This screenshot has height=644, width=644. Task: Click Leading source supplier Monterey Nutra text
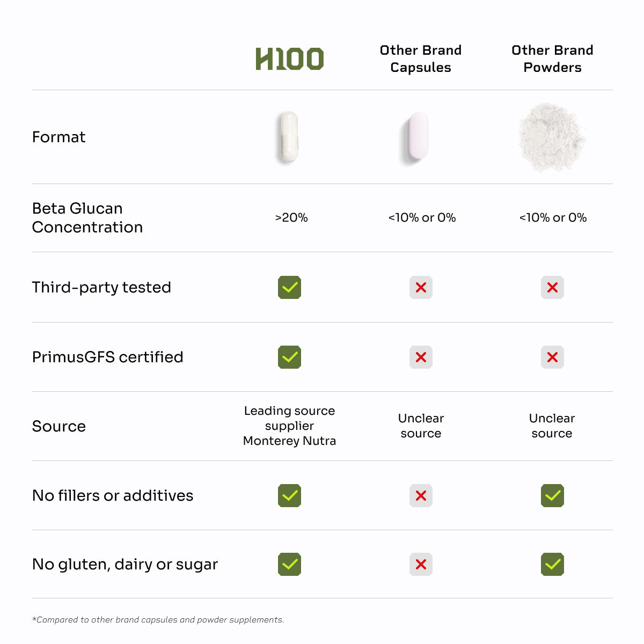point(289,426)
